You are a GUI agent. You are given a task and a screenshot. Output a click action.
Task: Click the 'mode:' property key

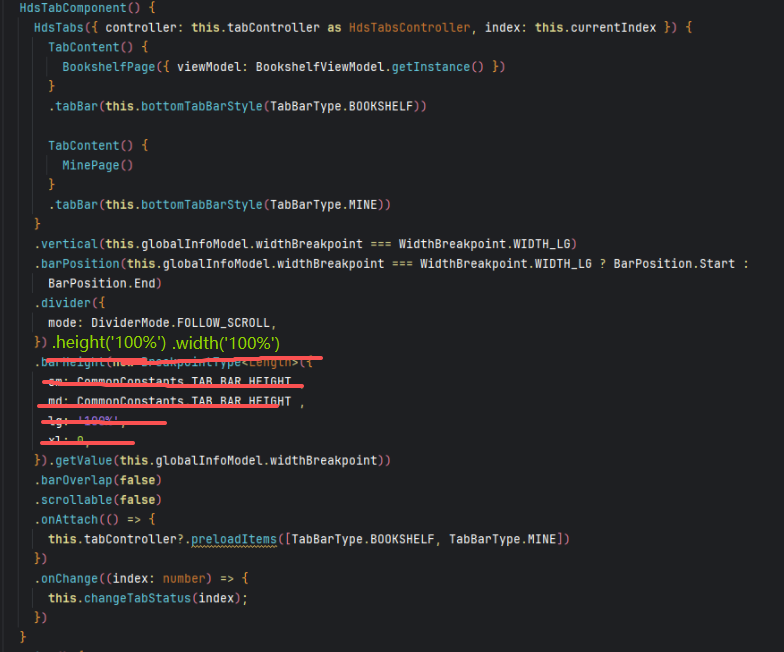[66, 323]
